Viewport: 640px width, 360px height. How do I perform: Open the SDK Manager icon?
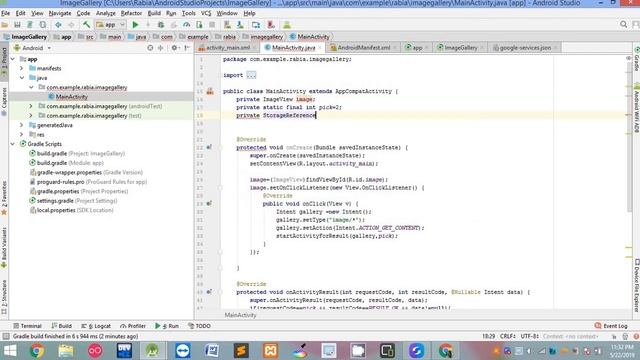tap(240, 25)
